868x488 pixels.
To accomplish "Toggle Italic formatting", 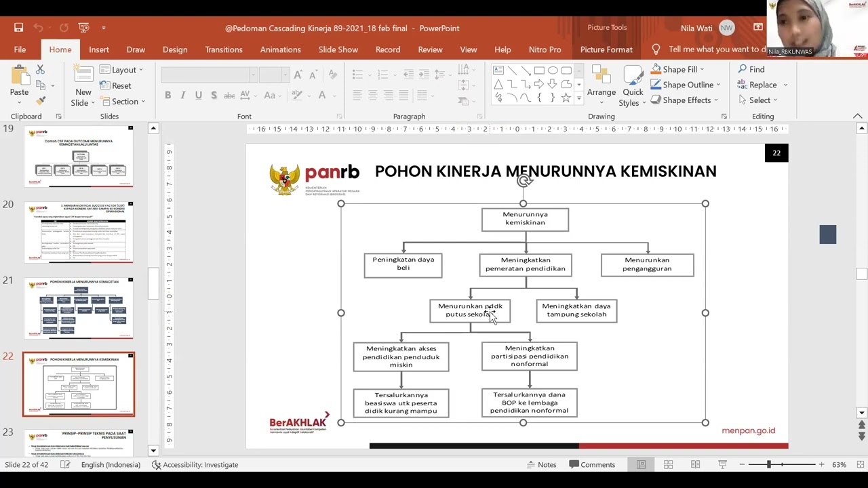I will (x=183, y=96).
